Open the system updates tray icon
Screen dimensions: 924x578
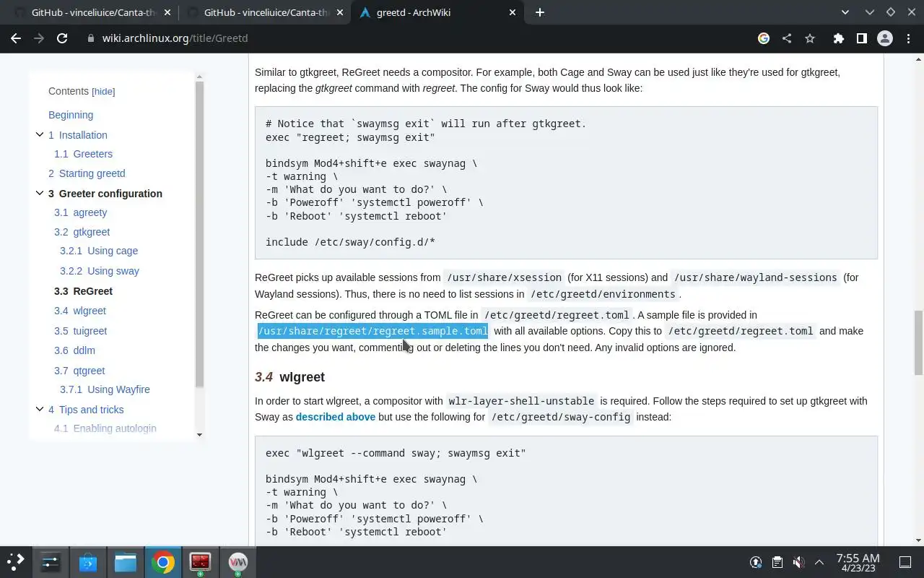pos(756,562)
